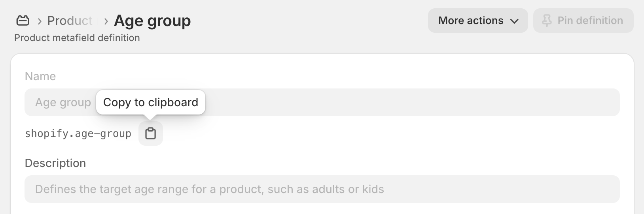The width and height of the screenshot is (644, 214).
Task: Go back to the Product breadcrumb link
Action: tap(70, 21)
